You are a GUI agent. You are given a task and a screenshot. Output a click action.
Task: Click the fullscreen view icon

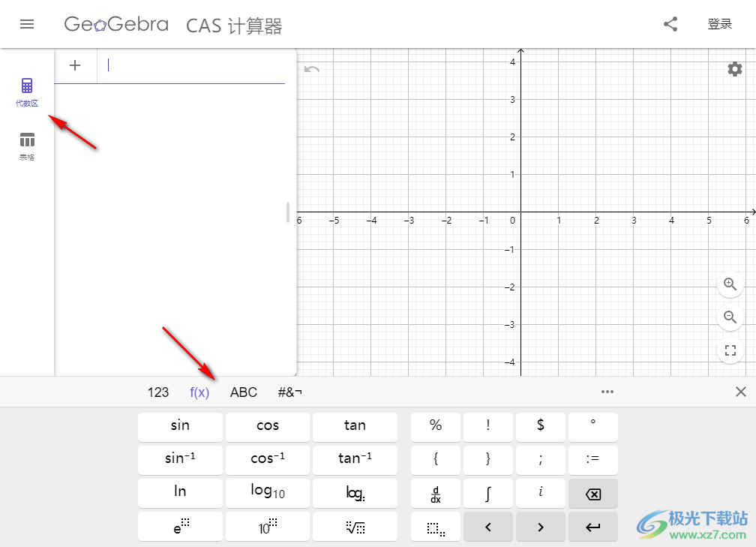click(730, 350)
